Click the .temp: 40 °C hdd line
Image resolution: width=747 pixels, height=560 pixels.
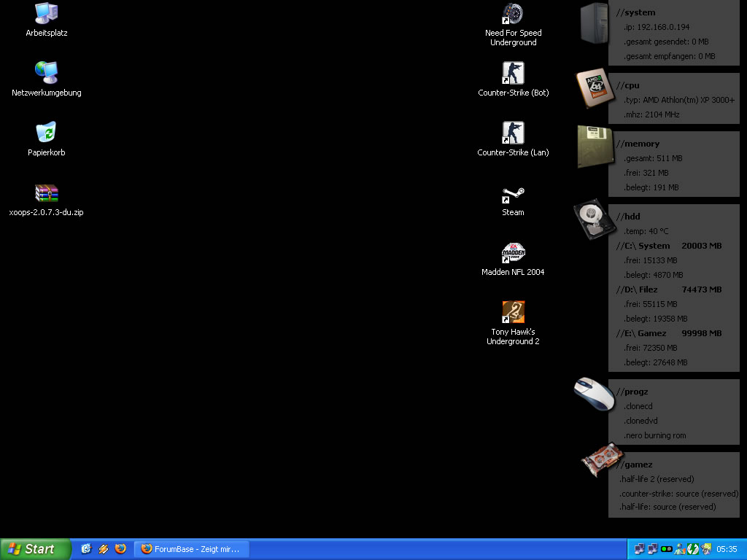pos(646,231)
